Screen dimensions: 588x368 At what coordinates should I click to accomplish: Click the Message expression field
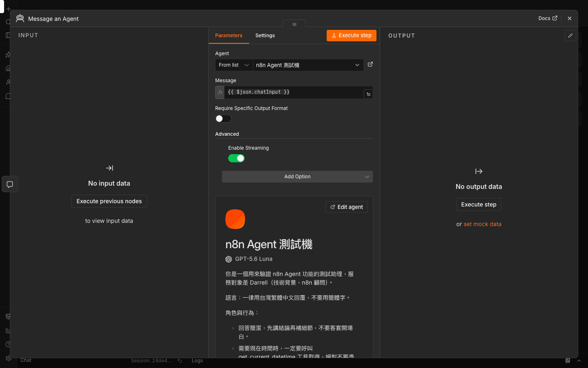tap(294, 92)
